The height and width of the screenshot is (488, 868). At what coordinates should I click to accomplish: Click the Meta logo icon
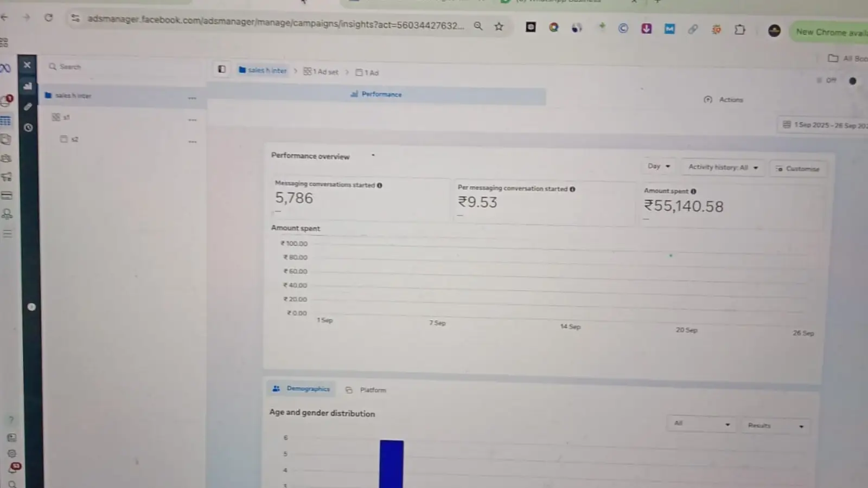pyautogui.click(x=5, y=68)
